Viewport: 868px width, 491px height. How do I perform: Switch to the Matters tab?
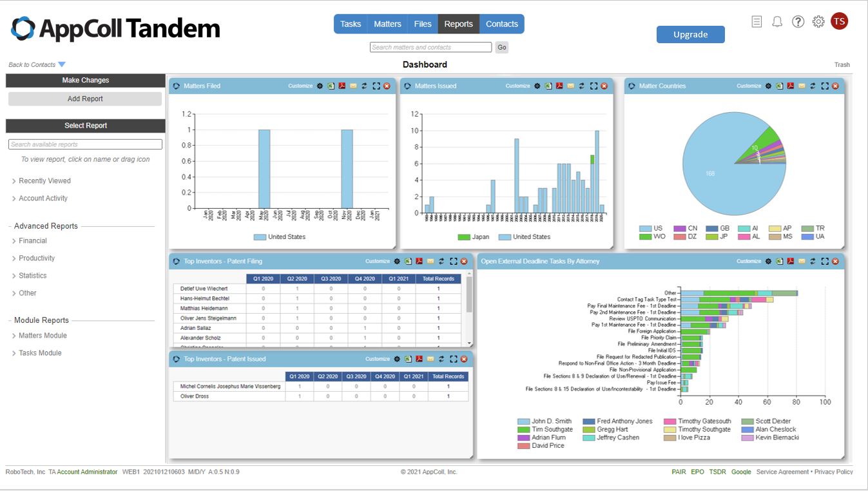[x=387, y=23]
